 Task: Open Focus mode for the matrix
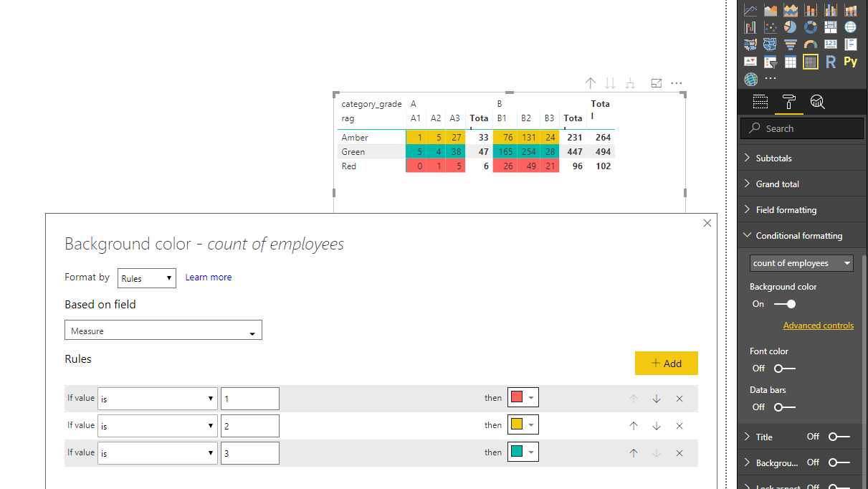point(656,83)
